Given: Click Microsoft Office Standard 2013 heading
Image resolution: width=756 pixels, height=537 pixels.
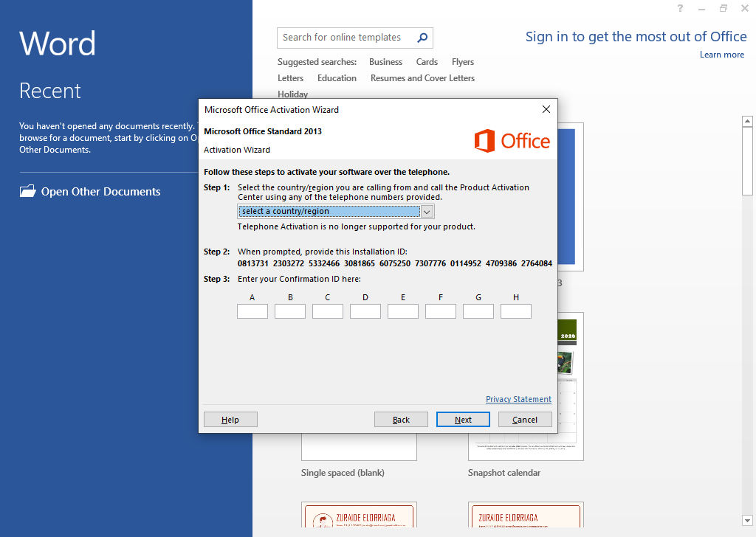Looking at the screenshot, I should pyautogui.click(x=263, y=131).
